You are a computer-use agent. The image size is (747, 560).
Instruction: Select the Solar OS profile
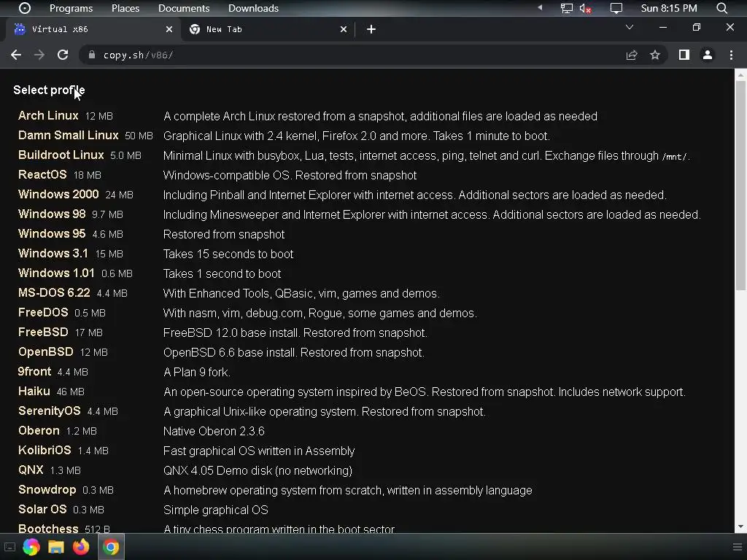tap(42, 509)
